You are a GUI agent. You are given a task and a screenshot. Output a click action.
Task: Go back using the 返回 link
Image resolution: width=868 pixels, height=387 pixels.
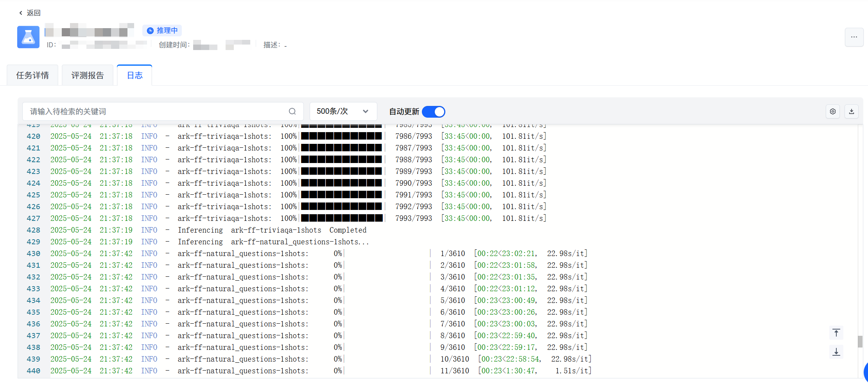click(30, 13)
